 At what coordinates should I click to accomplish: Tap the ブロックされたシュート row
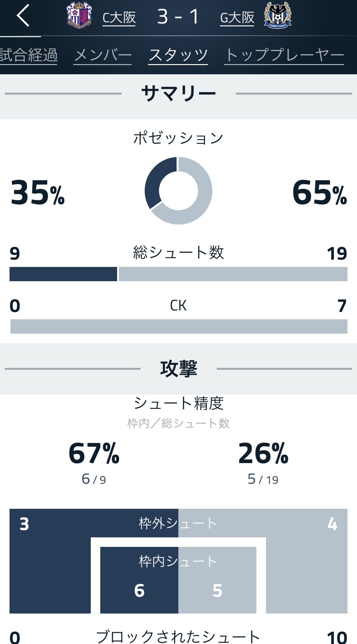tap(178, 636)
